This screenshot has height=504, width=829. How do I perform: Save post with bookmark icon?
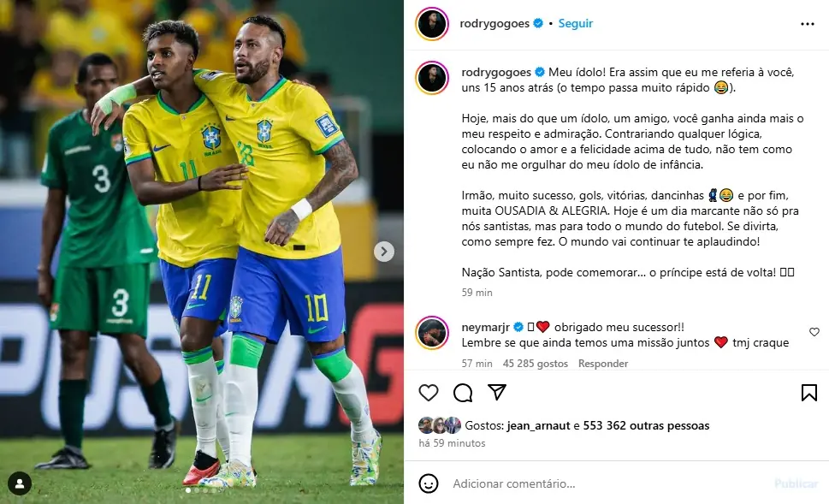tap(809, 393)
